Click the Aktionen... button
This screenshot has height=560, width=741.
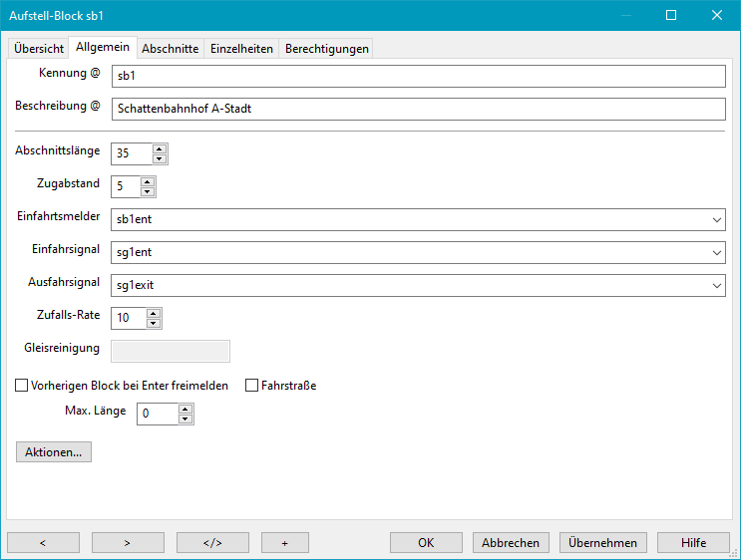point(54,451)
